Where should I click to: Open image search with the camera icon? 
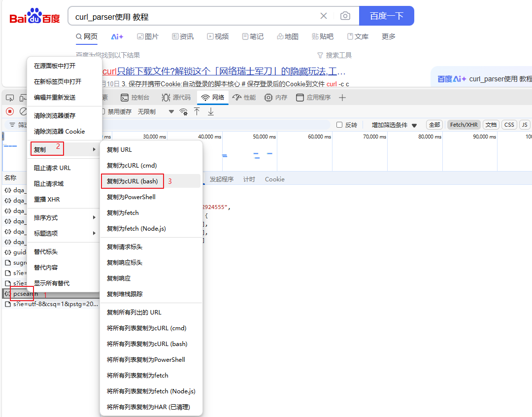[345, 16]
